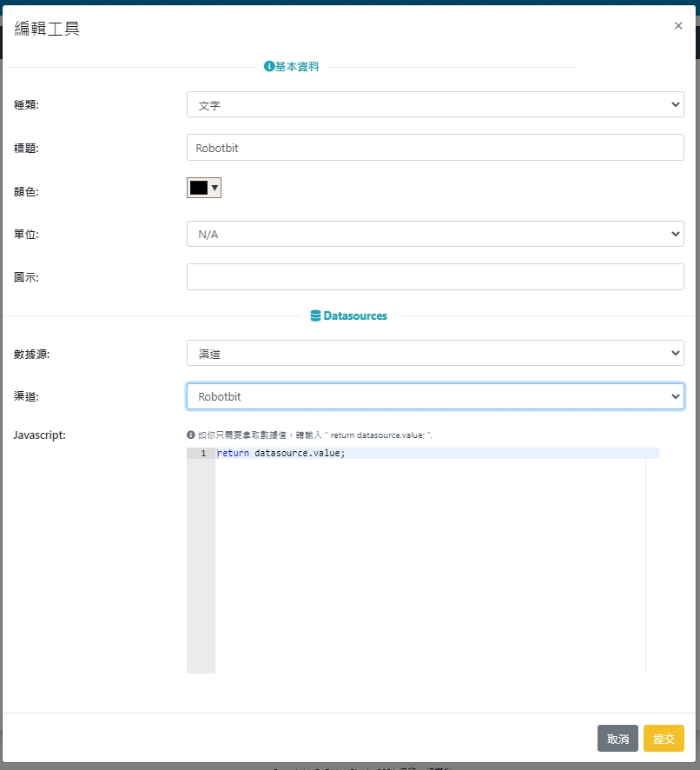Screen dimensions: 700x770
Task: Submit the form with 提交
Action: pos(664,739)
